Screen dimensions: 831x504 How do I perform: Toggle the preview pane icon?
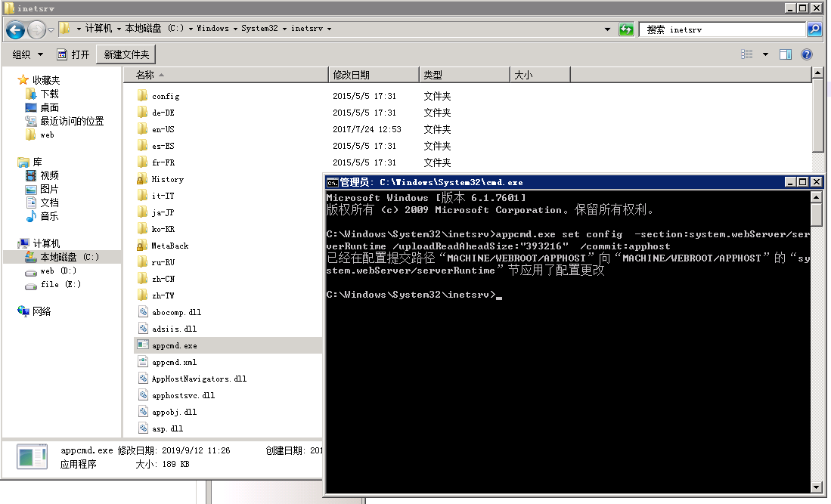786,54
